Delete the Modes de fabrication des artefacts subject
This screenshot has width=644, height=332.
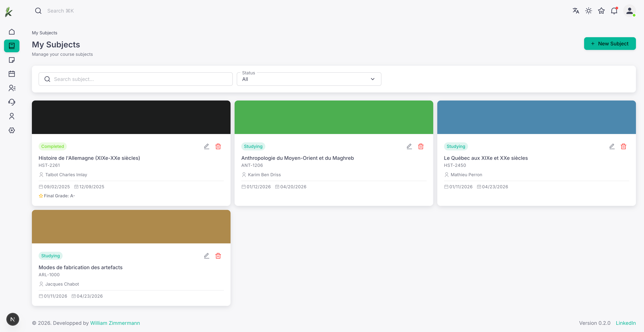(x=218, y=256)
